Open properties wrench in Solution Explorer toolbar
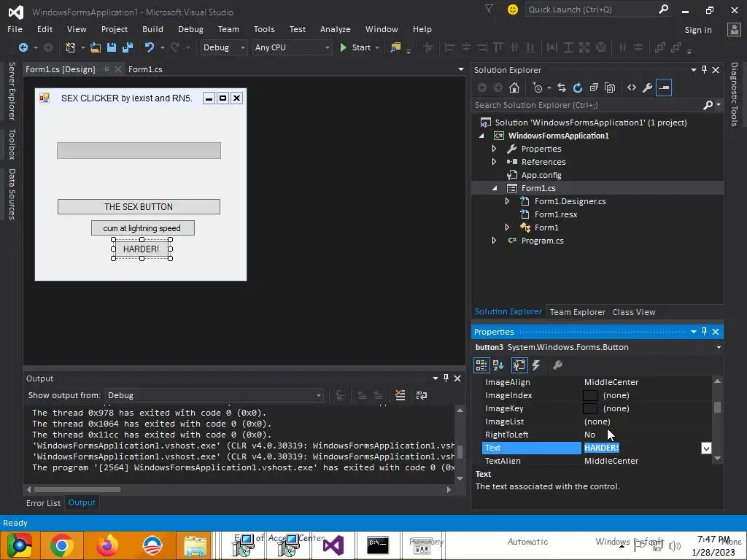 point(648,87)
